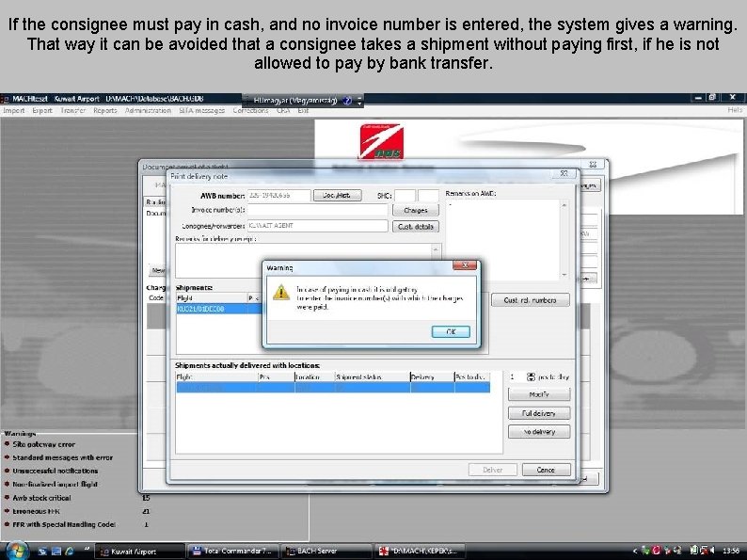Choose No delivery
Image resolution: width=747 pixels, height=560 pixels.
tap(539, 432)
